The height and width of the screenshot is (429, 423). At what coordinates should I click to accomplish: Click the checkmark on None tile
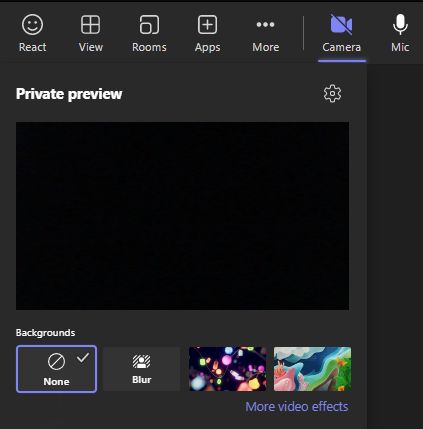pyautogui.click(x=83, y=358)
